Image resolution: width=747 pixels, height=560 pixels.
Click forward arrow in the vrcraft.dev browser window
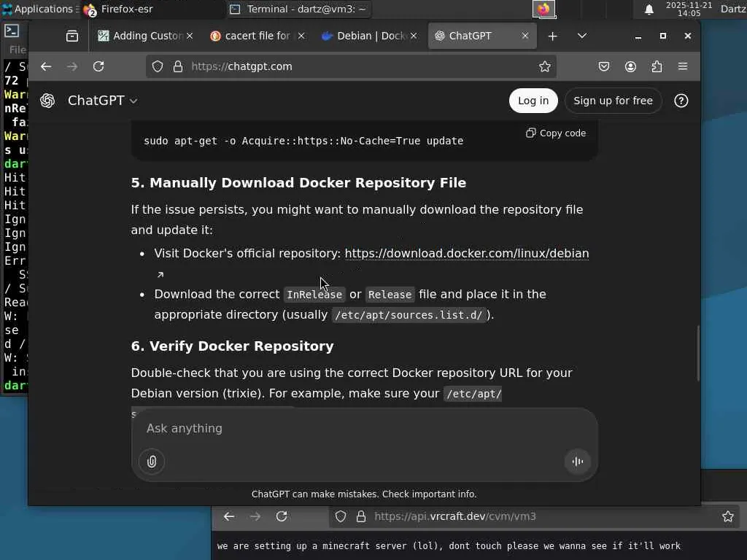[255, 516]
